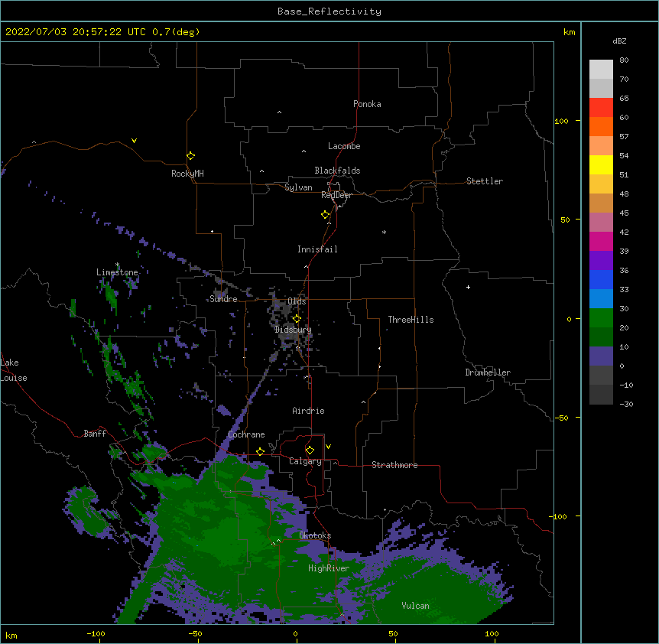Click the Strathmore label
The width and height of the screenshot is (659, 644).
pos(394,465)
